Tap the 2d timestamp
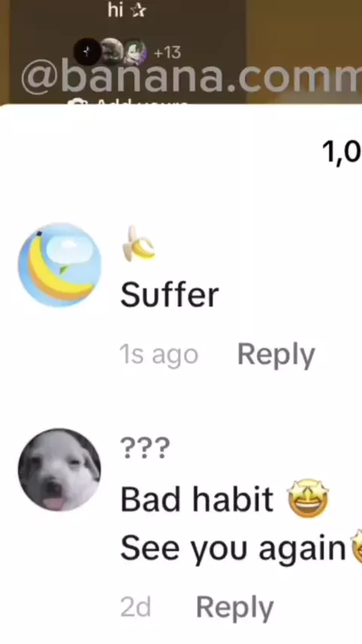 coord(136,607)
